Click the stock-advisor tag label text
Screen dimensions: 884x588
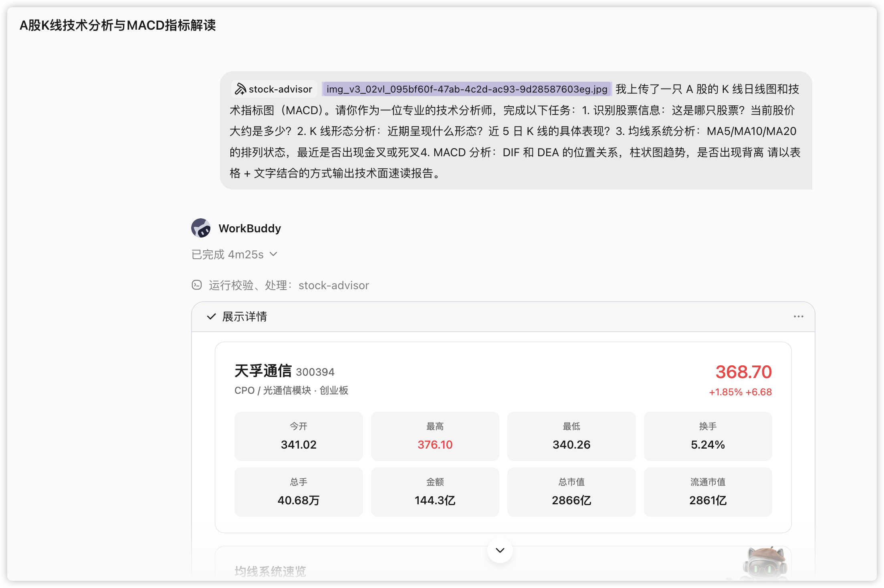click(281, 89)
